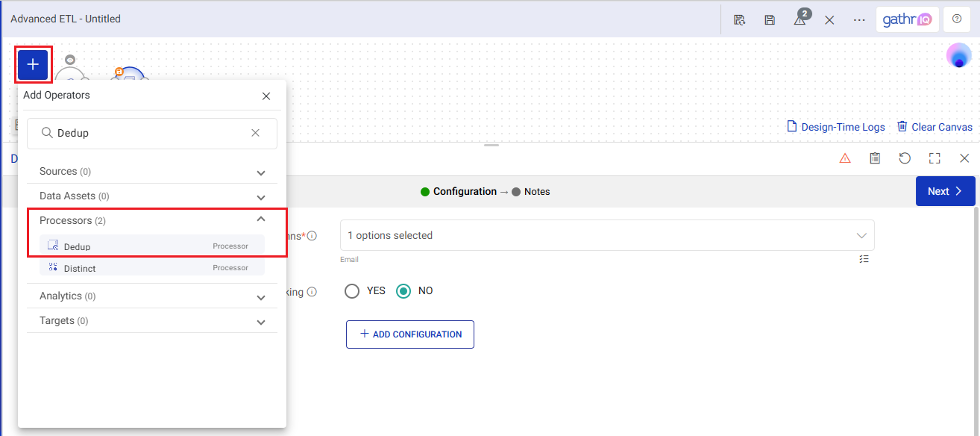
Task: Reset configuration using the refresh icon
Action: [x=905, y=158]
